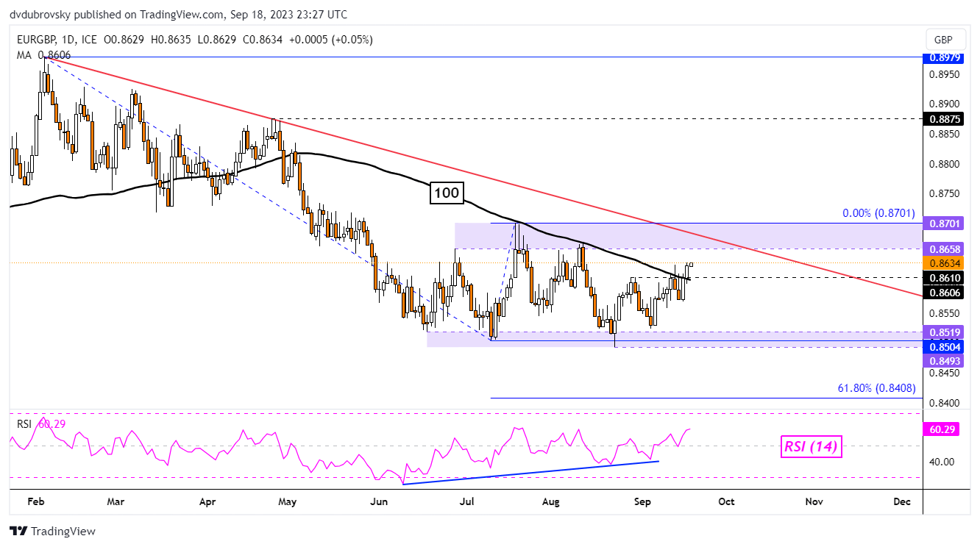Click the TradingView logo icon

click(18, 531)
